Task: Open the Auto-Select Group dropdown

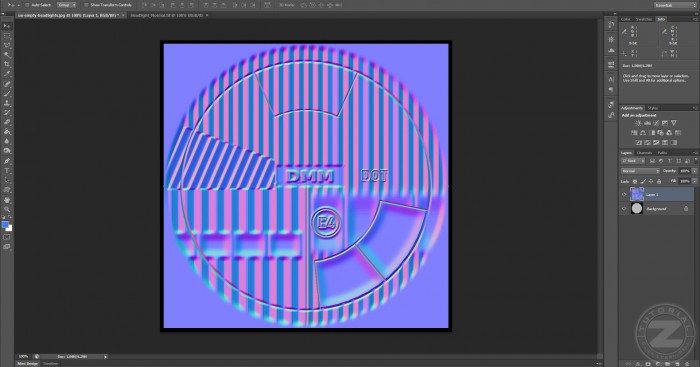Action: click(x=67, y=5)
